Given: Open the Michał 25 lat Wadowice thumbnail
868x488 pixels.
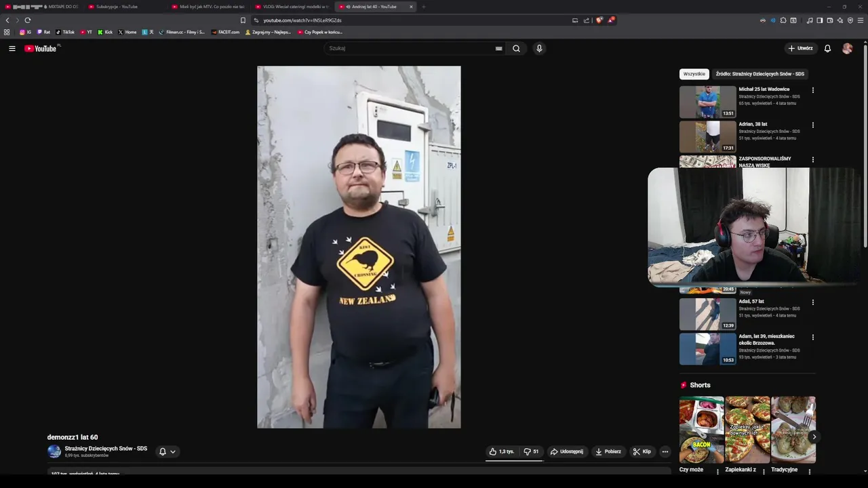Looking at the screenshot, I should [x=707, y=102].
